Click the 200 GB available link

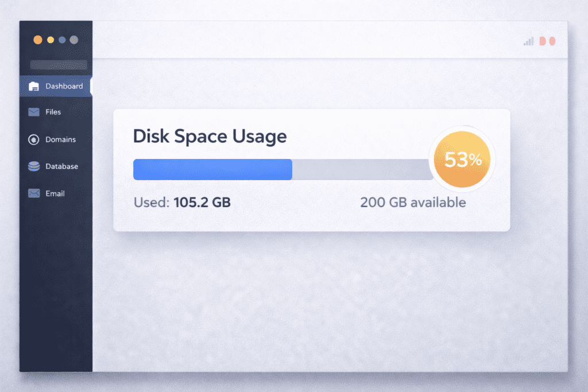412,202
